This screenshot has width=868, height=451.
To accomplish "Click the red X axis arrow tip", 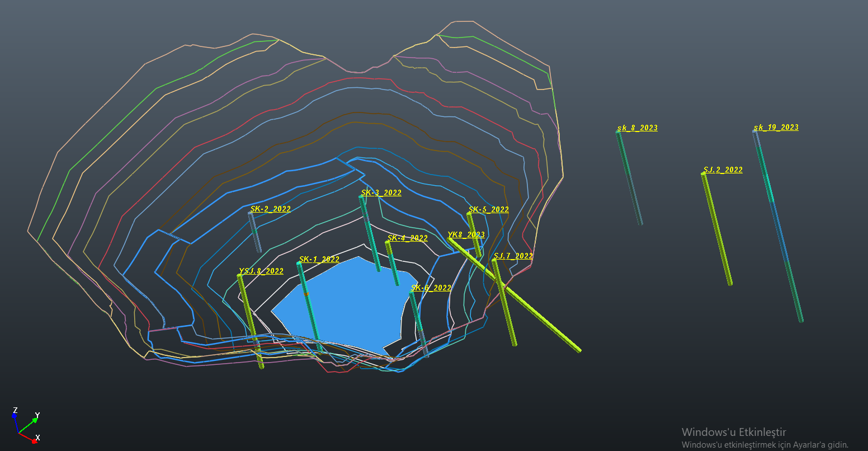I will (x=34, y=441).
